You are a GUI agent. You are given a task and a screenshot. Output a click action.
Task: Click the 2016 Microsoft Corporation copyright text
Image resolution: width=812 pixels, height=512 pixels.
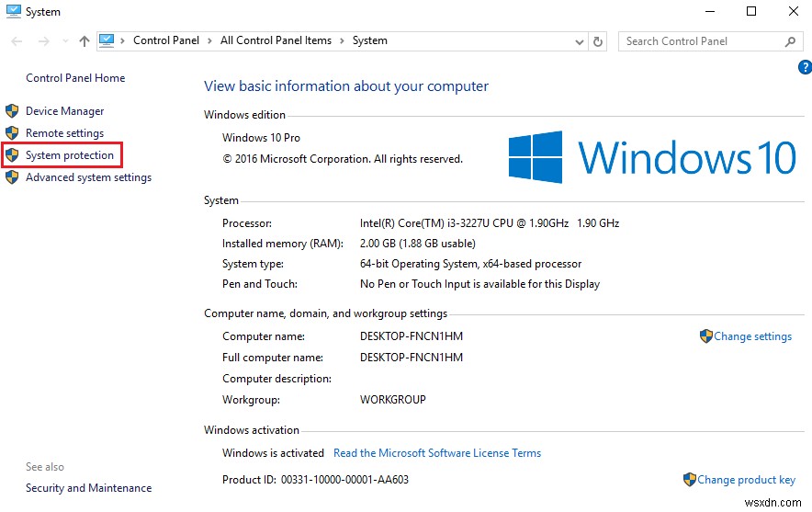343,159
